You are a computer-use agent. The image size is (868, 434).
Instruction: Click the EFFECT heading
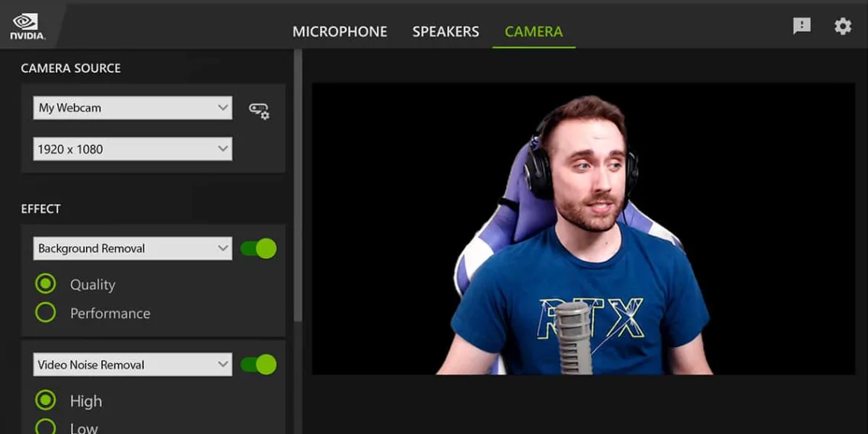pos(40,209)
